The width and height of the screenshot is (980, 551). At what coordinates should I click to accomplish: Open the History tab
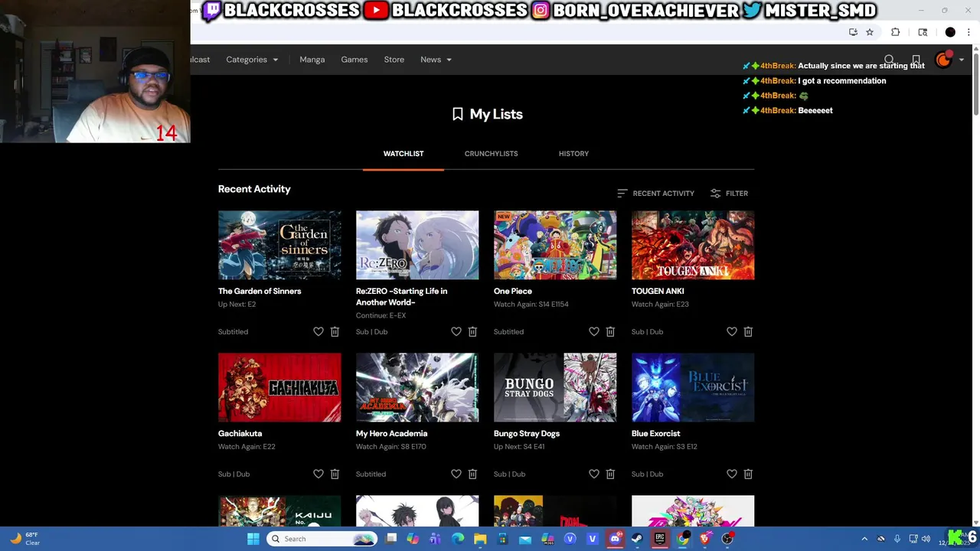[x=573, y=154]
